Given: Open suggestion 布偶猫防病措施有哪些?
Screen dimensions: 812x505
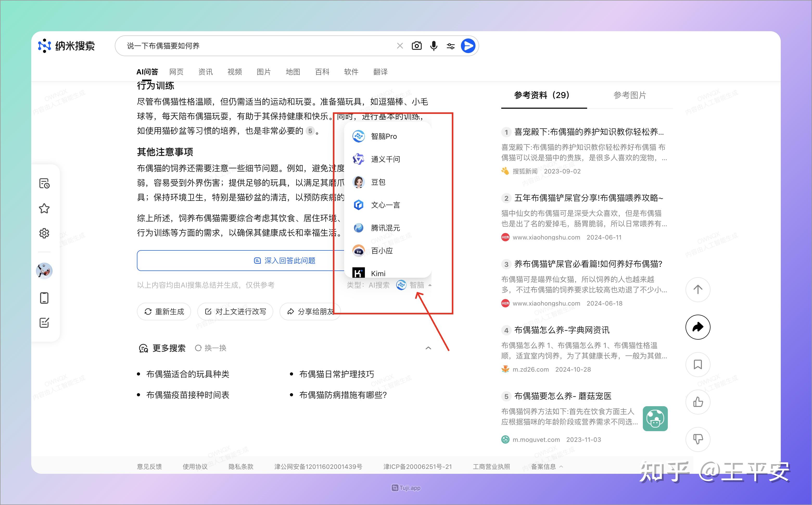Looking at the screenshot, I should pyautogui.click(x=343, y=395).
